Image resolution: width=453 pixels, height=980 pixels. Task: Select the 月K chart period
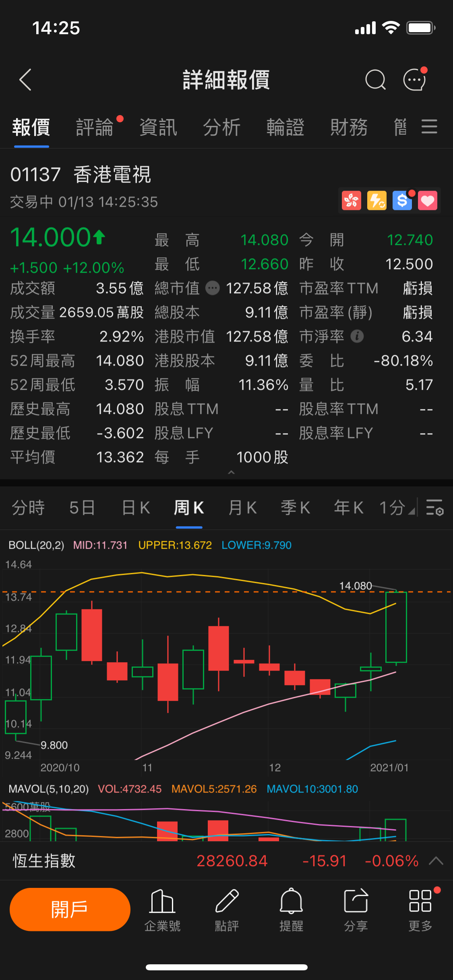point(242,508)
